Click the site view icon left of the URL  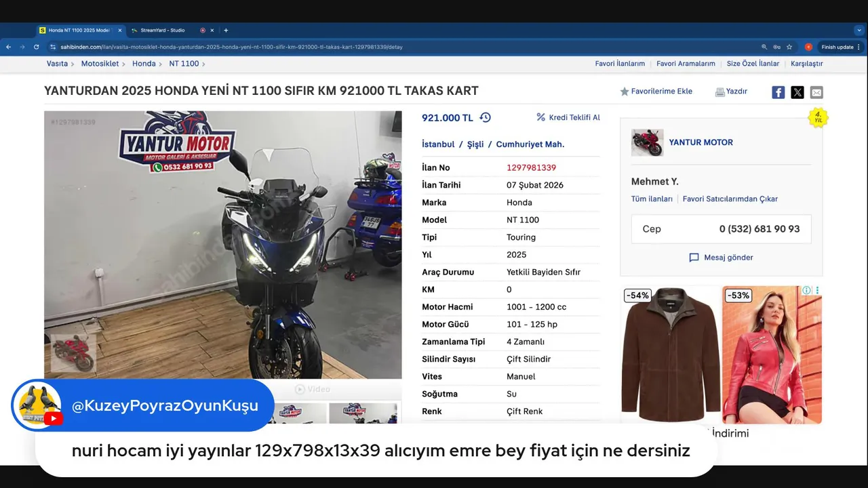tap(52, 47)
